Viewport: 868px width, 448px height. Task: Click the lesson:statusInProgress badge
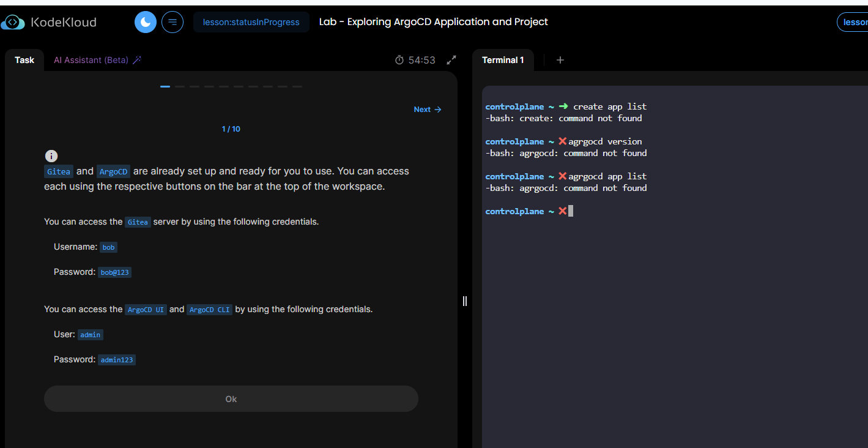(x=251, y=22)
